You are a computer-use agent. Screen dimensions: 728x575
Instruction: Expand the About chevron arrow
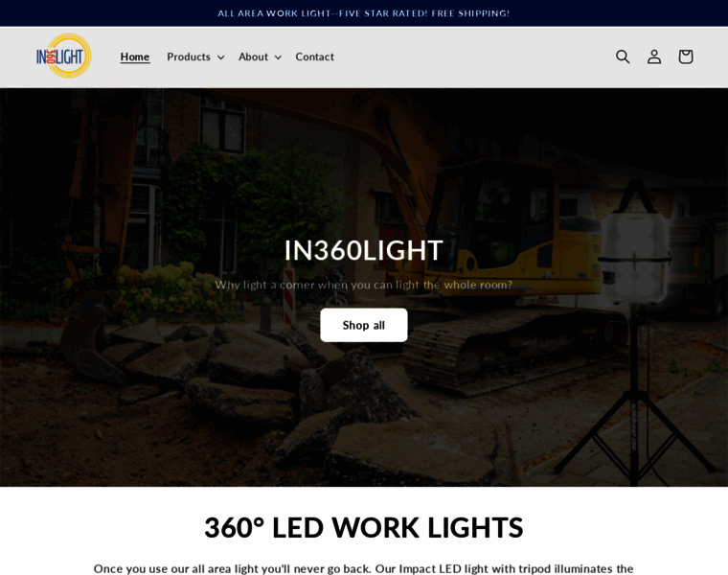point(278,57)
